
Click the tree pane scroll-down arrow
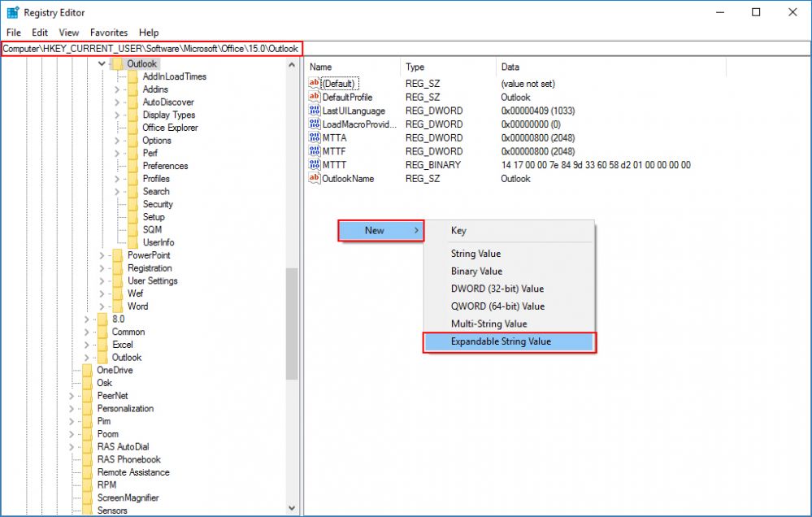(292, 508)
